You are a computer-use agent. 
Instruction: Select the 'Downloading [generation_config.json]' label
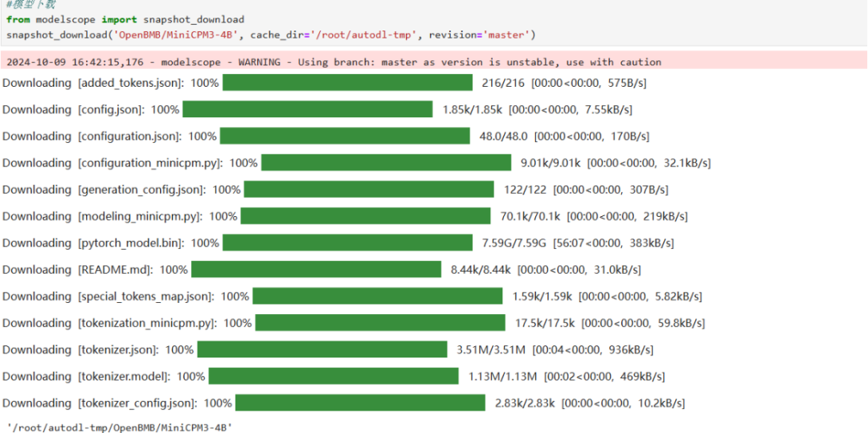[104, 189]
